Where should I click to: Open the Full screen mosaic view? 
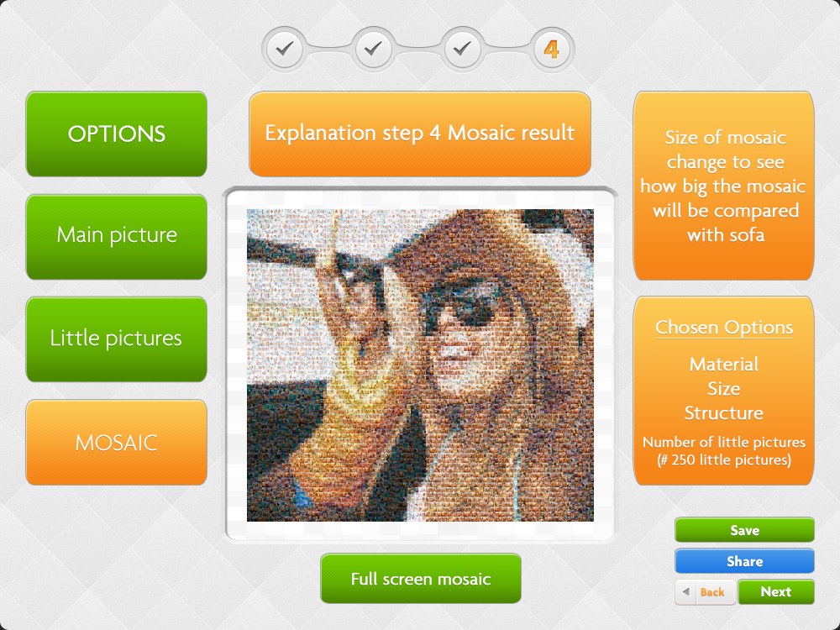point(421,579)
